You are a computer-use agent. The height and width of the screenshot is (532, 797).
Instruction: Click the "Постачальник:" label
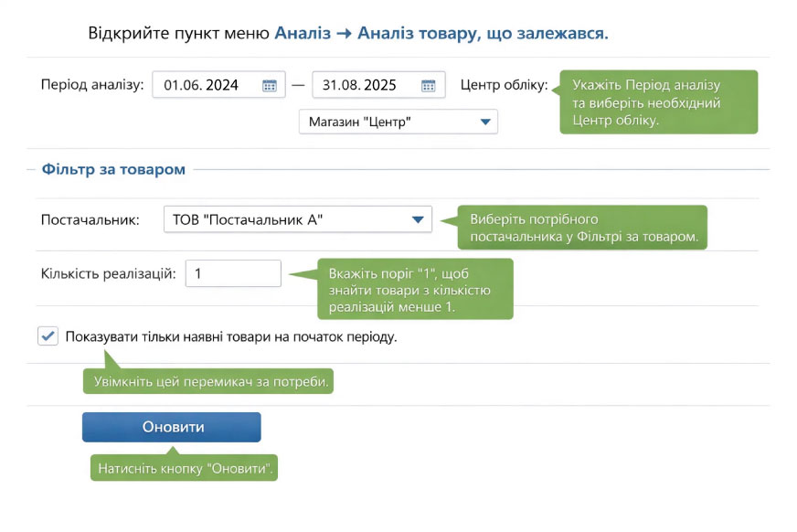pos(90,220)
